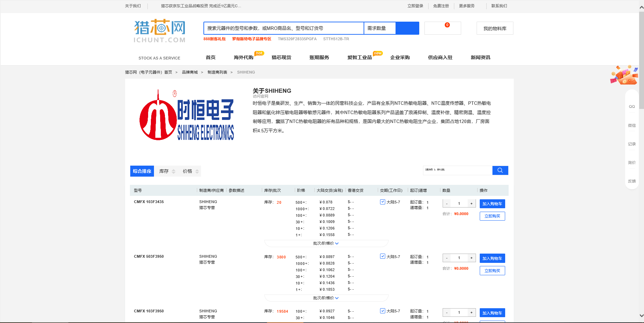
Task: Go to 首页 in navigation bar
Action: pyautogui.click(x=211, y=57)
